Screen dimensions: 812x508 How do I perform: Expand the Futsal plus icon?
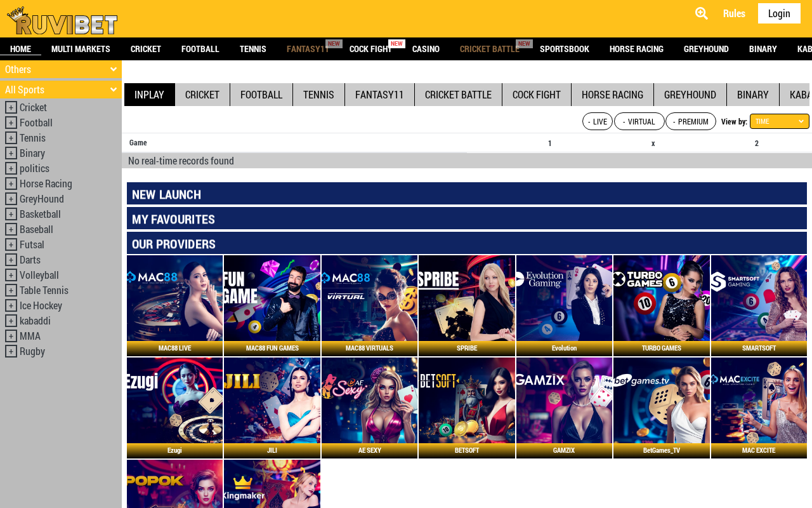pos(11,244)
